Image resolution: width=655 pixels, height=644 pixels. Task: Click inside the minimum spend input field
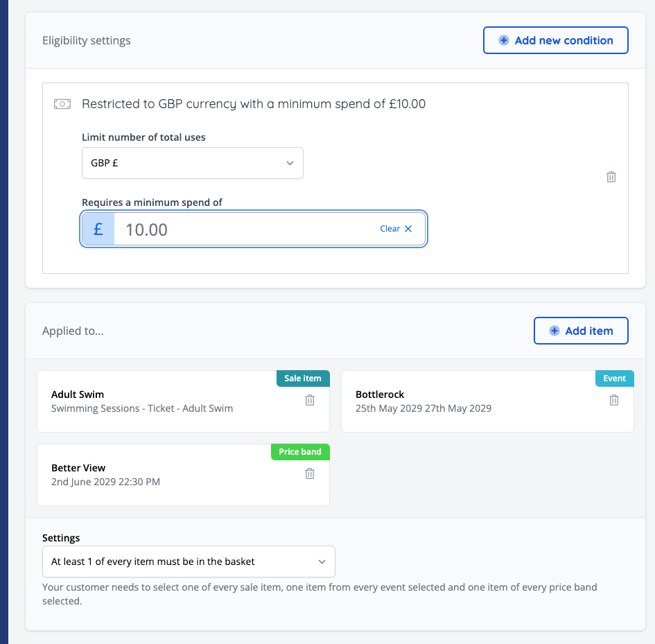click(208, 228)
